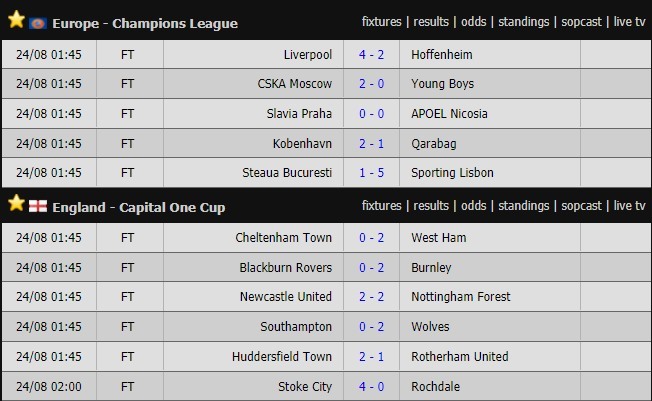Click the Europe flag icon
Screen dimensions: 652x401
coord(38,22)
